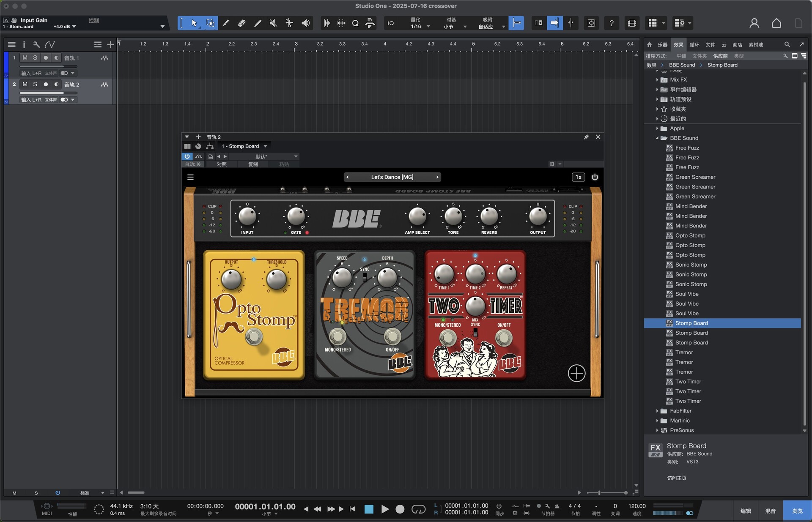Expand the Mix FX folder
Image resolution: width=812 pixels, height=522 pixels.
pyautogui.click(x=657, y=80)
